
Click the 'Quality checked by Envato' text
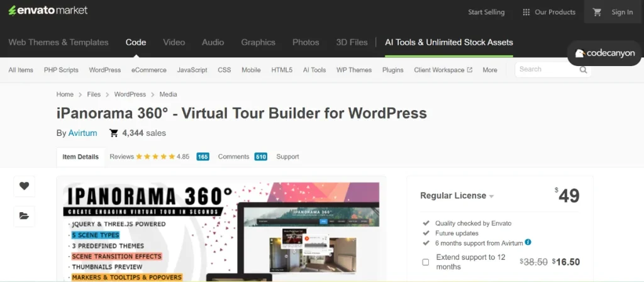click(x=473, y=223)
